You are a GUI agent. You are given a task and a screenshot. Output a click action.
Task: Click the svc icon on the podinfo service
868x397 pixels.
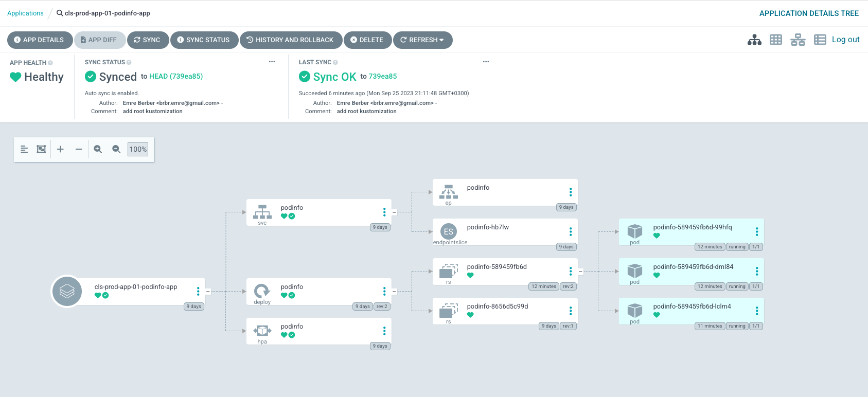[262, 212]
